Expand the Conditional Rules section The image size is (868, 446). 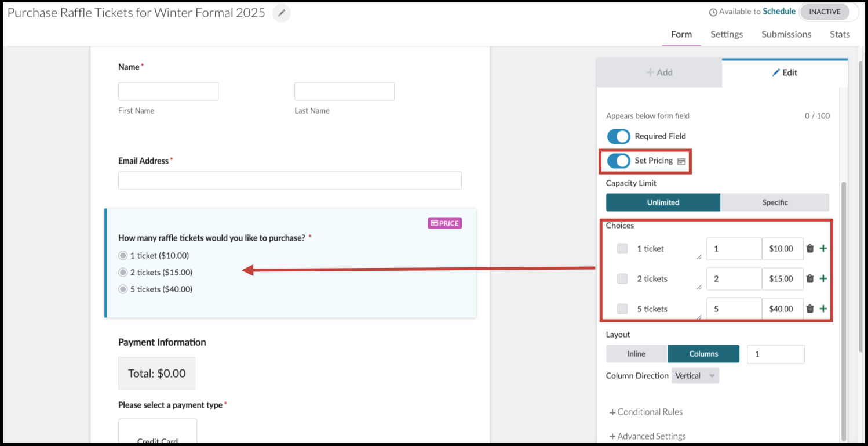646,412
